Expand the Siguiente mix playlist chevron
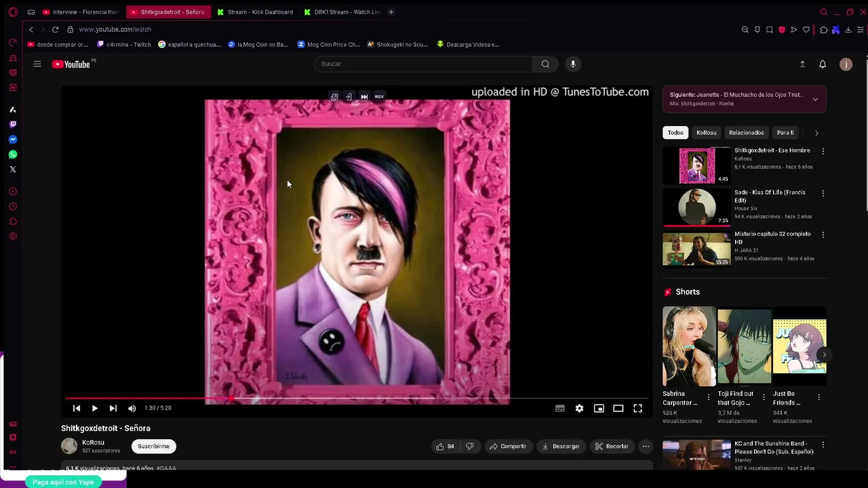Screen dimensions: 868x488 click(815, 99)
